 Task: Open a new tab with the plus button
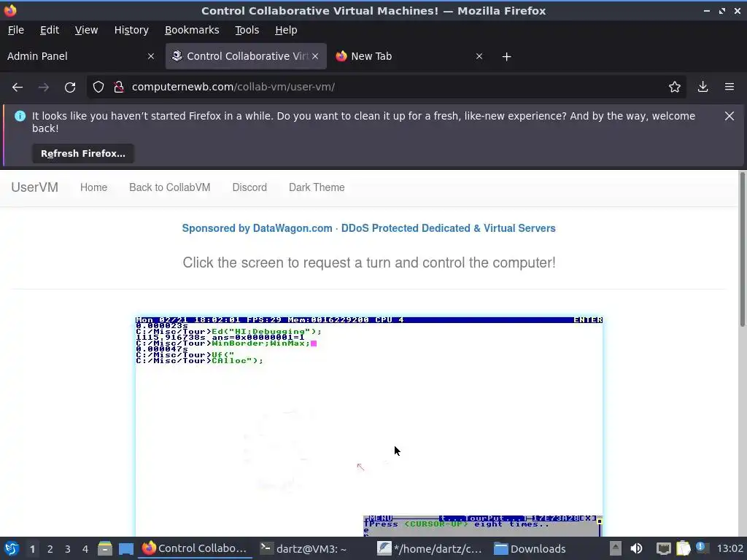506,57
